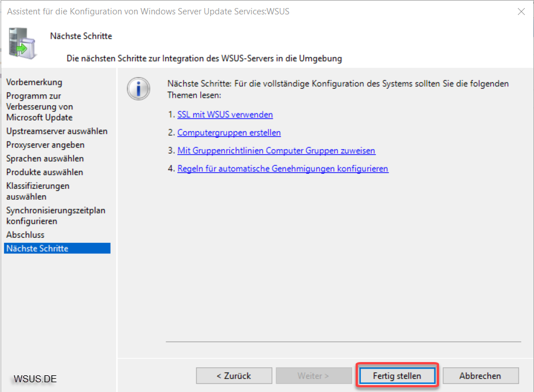Click the WSUS server wizard icon
This screenshot has height=392, width=534.
point(22,44)
